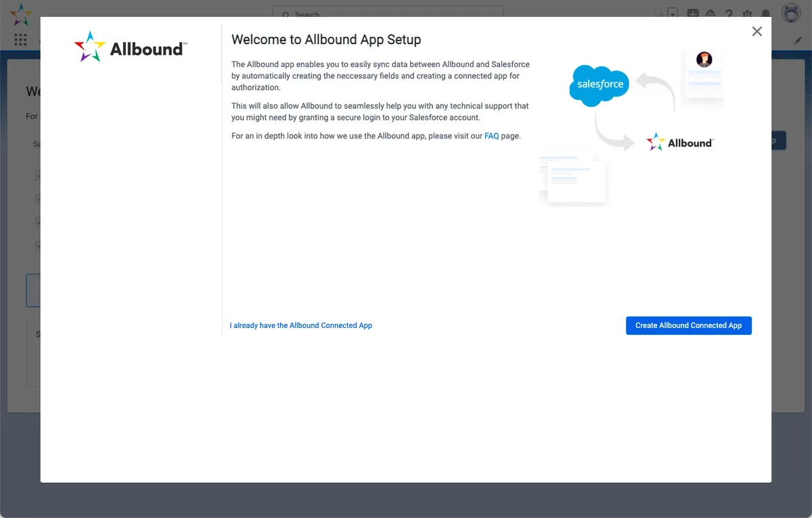Open the FAQ page link
Screen dimensions: 812x518
tap(492, 136)
